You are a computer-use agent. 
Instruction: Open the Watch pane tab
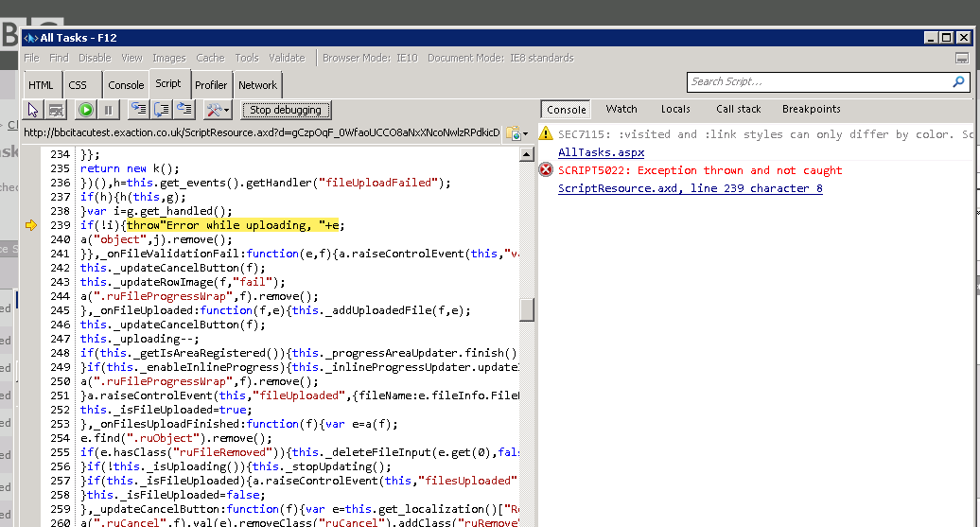(621, 110)
